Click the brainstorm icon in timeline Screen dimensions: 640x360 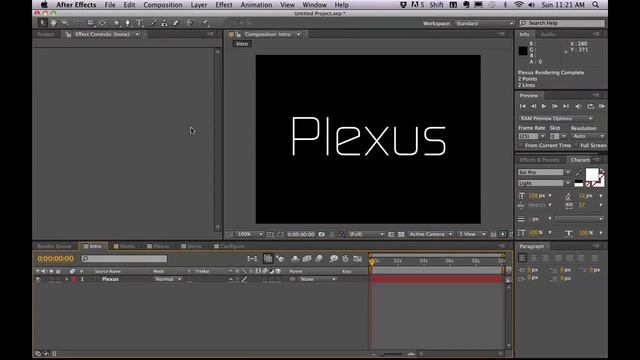point(333,258)
